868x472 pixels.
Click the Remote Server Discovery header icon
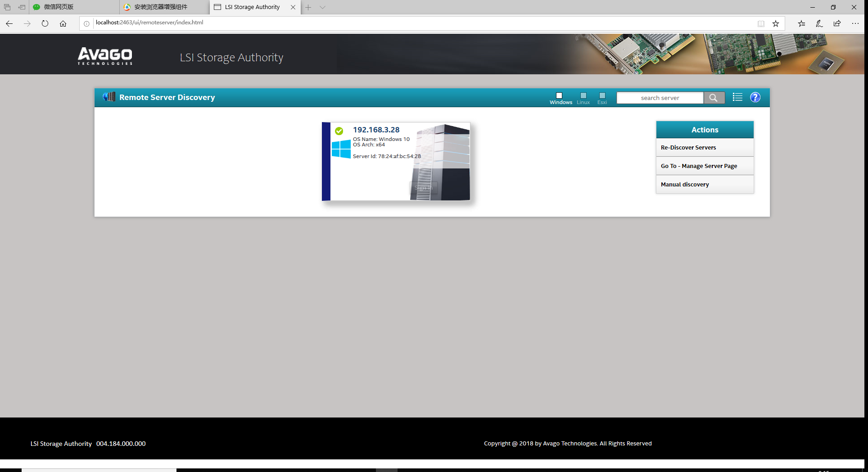(x=109, y=97)
